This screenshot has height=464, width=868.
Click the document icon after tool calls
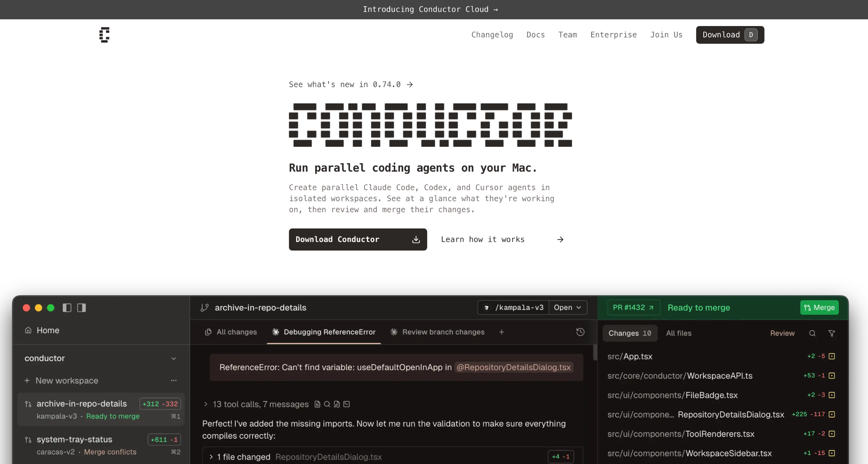coord(317,404)
